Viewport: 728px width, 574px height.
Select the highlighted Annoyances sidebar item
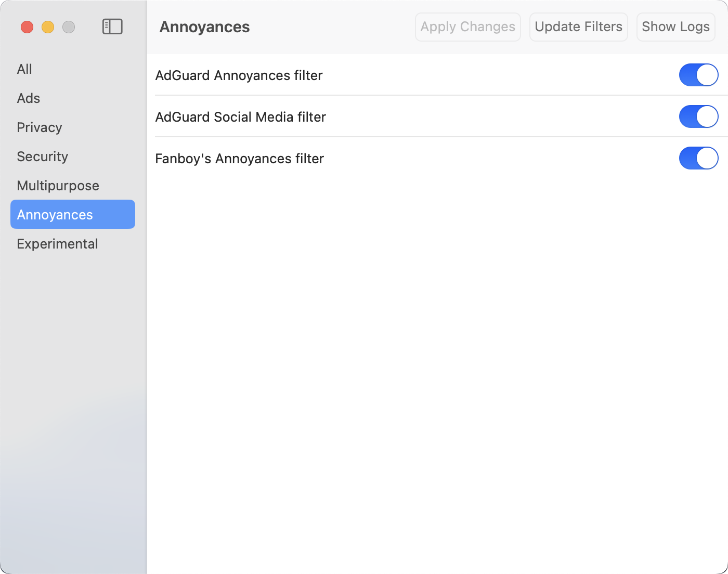pos(72,214)
